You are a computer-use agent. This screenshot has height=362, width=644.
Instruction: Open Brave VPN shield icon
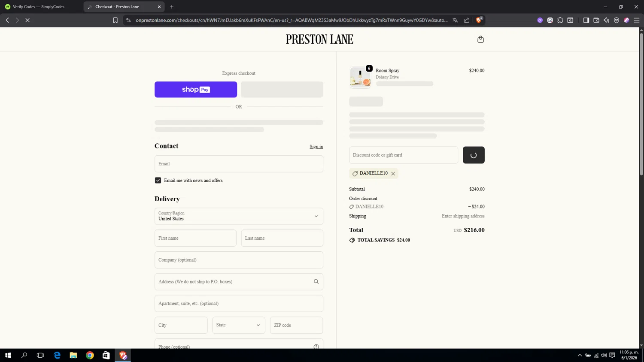(x=617, y=20)
